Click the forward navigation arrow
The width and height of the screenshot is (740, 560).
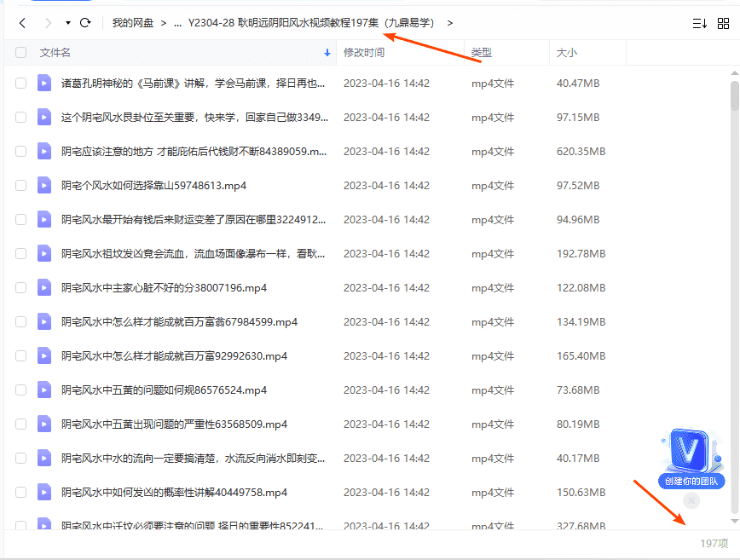click(x=48, y=23)
